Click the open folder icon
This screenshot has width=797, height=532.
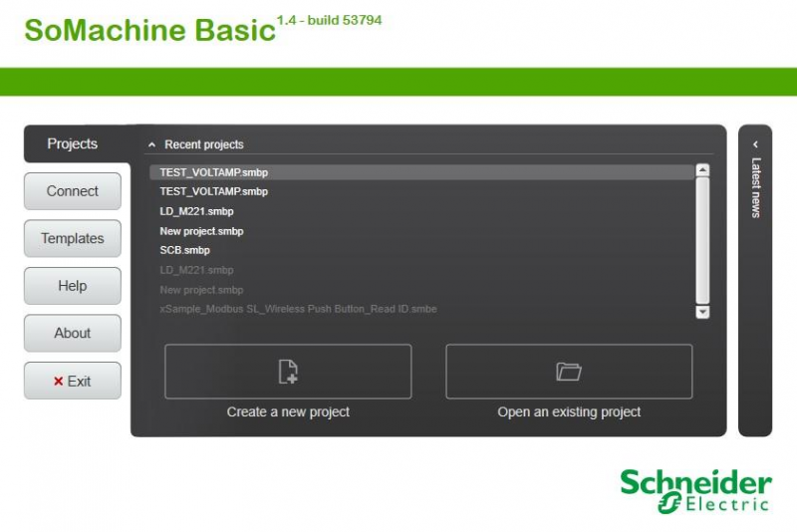(569, 372)
